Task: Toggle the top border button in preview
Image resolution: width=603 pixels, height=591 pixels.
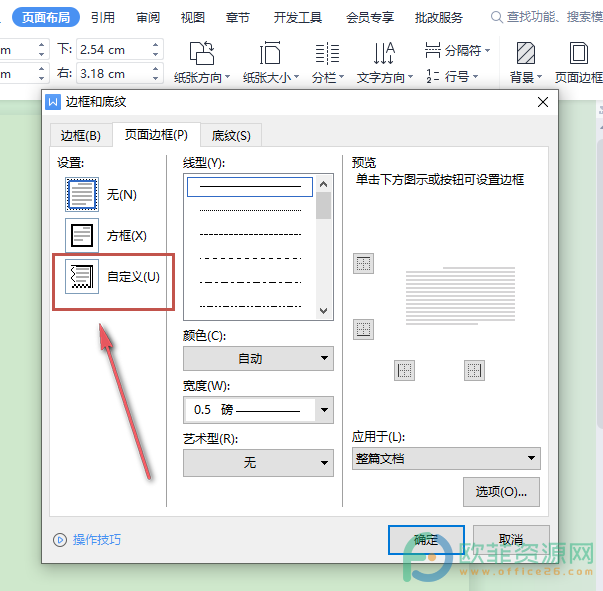Action: (363, 264)
